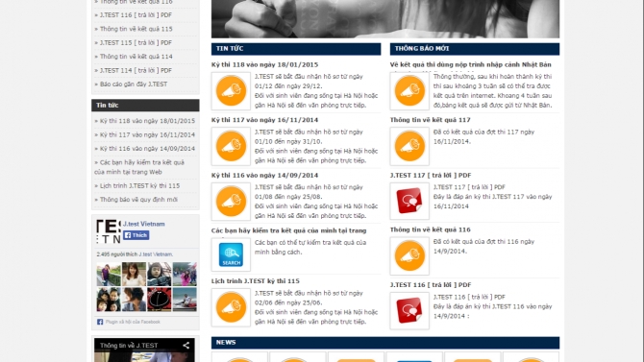
Task: Click text Đã có kết quả của đợt thi 117
Action: [x=483, y=137]
